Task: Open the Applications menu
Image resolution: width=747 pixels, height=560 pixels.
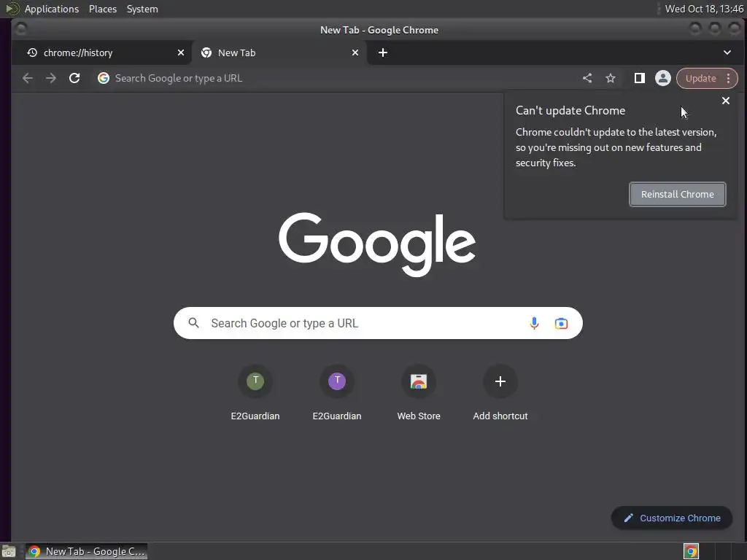Action: pos(52,9)
